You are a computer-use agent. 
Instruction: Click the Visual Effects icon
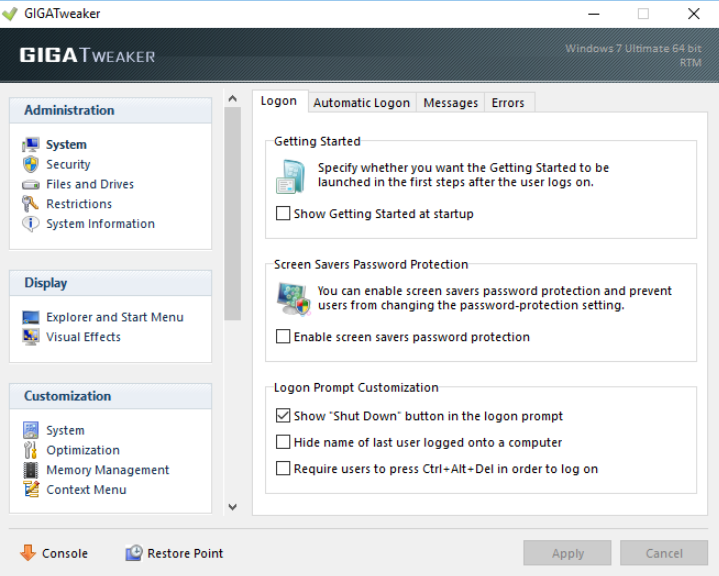click(30, 338)
